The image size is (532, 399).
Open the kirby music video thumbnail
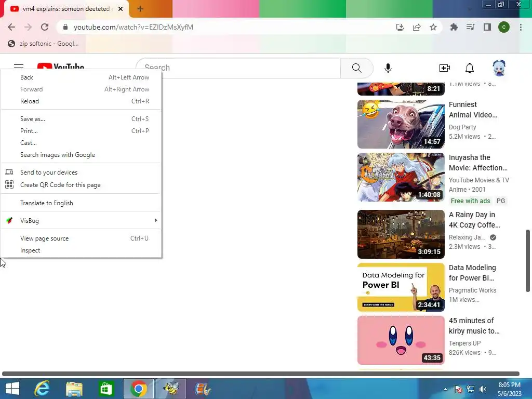click(x=401, y=340)
